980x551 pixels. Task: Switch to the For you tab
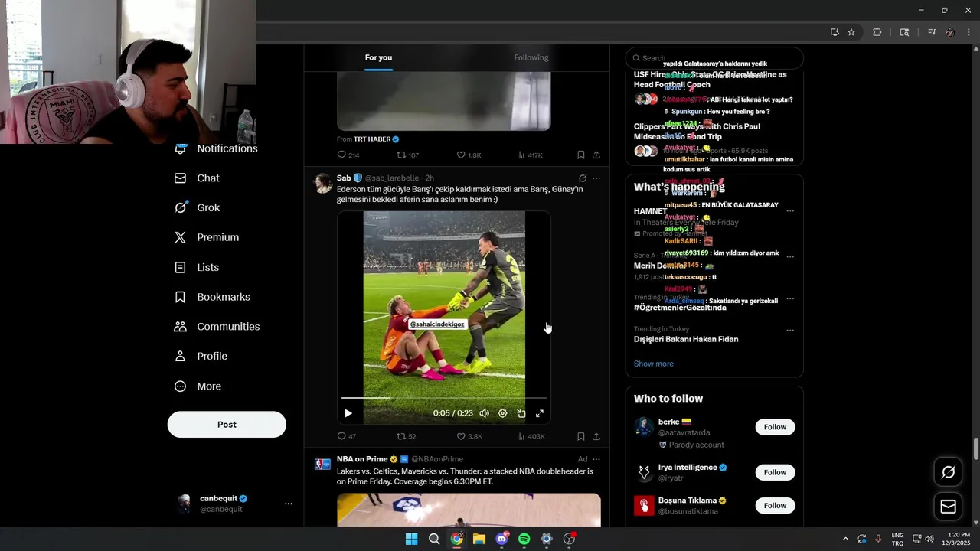(378, 58)
